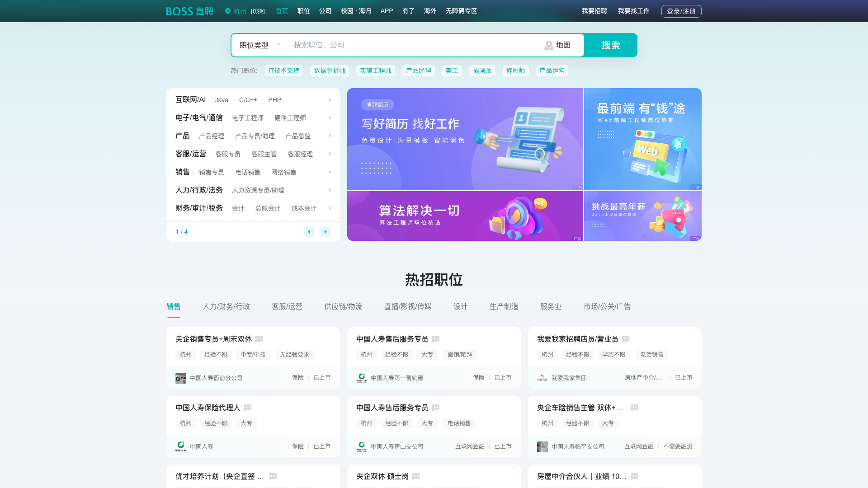Select the 直播/影视/传媒 tab
Image resolution: width=868 pixels, height=488 pixels.
[x=408, y=306]
